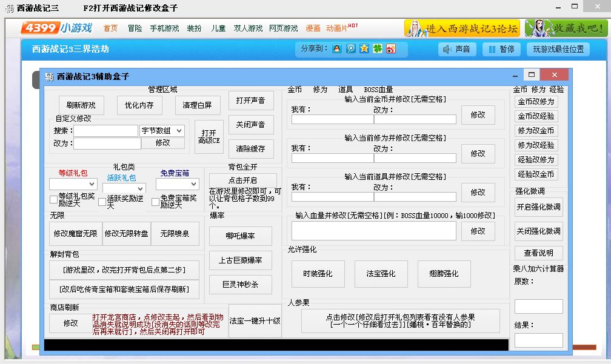Open the 字节数组 type dropdown
This screenshot has height=364, width=611.
point(162,131)
